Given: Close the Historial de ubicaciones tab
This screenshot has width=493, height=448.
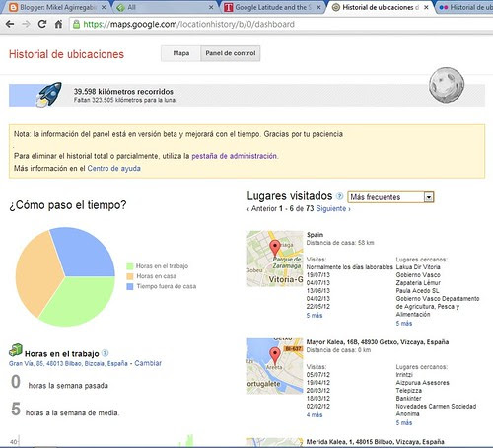Looking at the screenshot, I should (x=426, y=7).
